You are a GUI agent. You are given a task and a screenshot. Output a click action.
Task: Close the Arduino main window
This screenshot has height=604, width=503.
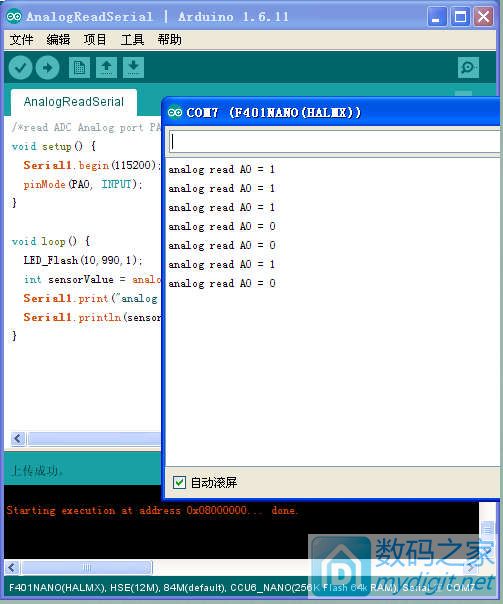[x=484, y=17]
